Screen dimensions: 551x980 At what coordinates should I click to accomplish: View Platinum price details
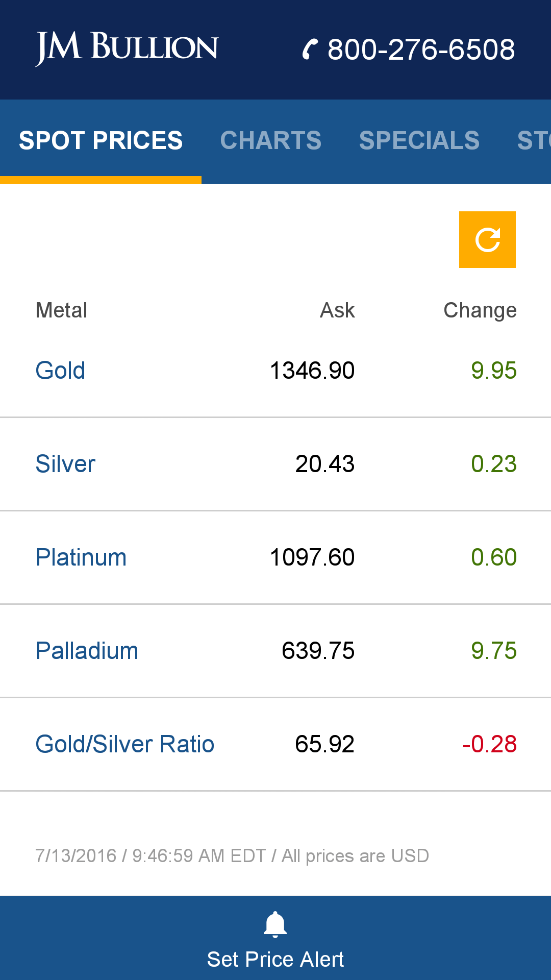pyautogui.click(x=81, y=557)
